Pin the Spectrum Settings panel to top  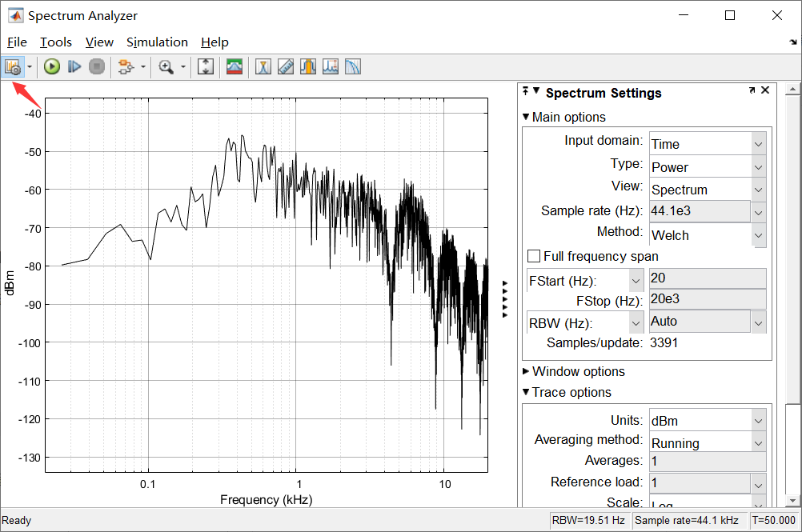[525, 90]
